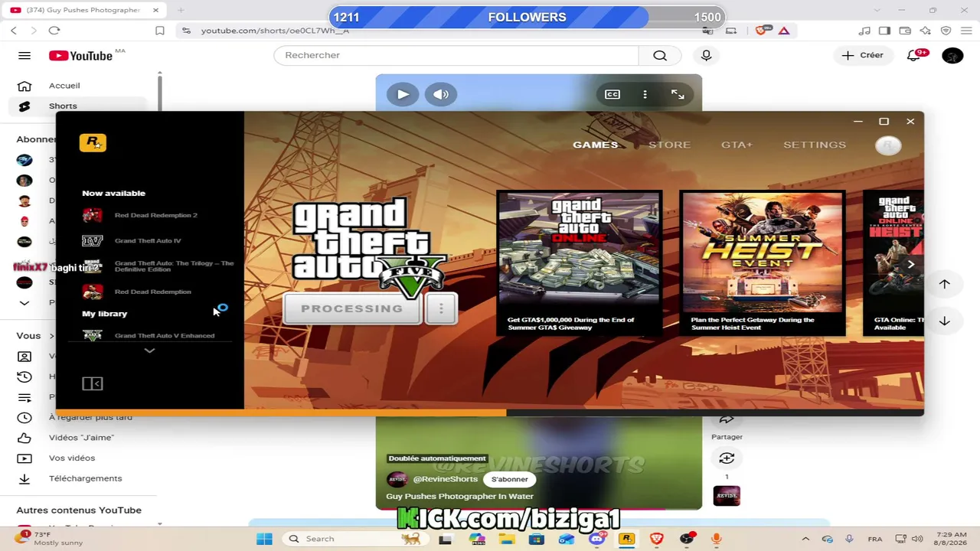Click the YouTube search magnifier button
Viewport: 980px width, 551px height.
pyautogui.click(x=660, y=55)
